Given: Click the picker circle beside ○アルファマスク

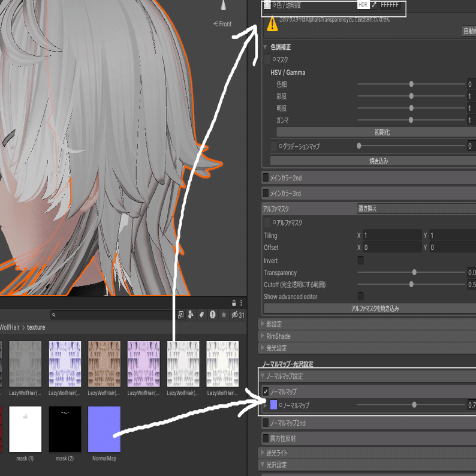Looking at the screenshot, I should point(274,222).
